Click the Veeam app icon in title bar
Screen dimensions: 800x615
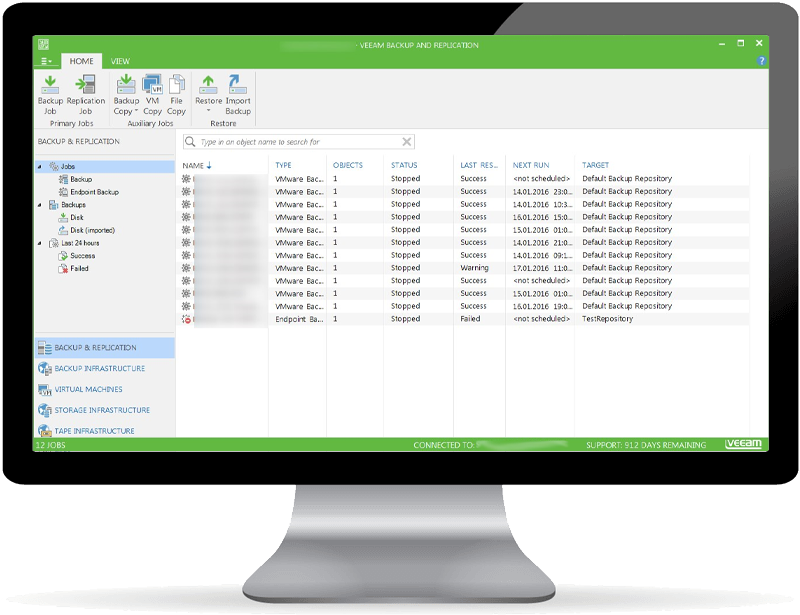pyautogui.click(x=43, y=44)
